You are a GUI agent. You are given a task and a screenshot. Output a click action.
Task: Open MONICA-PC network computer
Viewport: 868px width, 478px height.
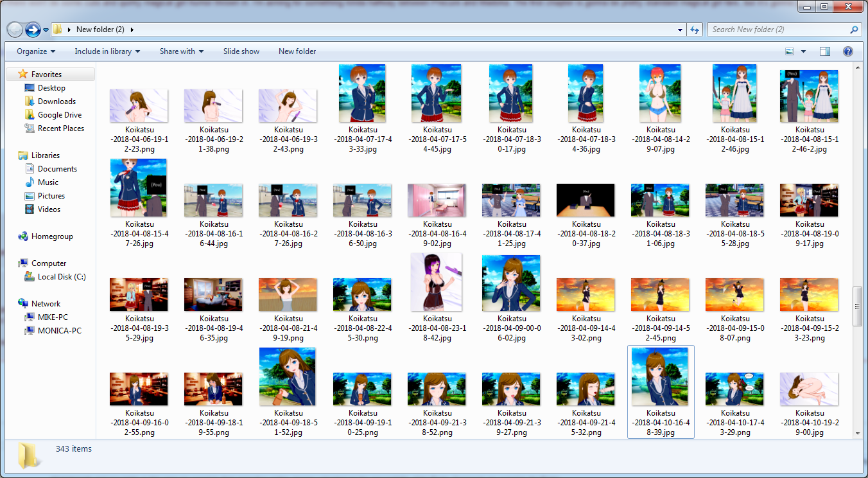point(60,331)
